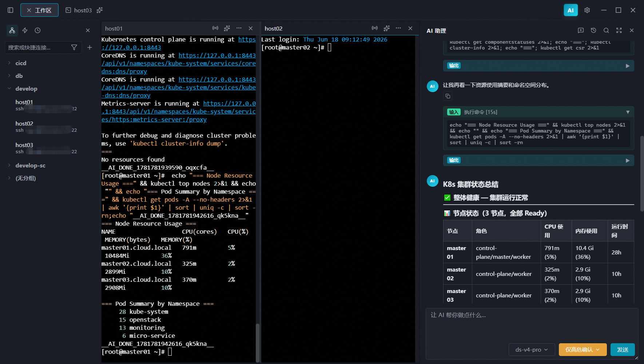Close the host01 terminal pane
The height and width of the screenshot is (364, 644).
(x=251, y=28)
